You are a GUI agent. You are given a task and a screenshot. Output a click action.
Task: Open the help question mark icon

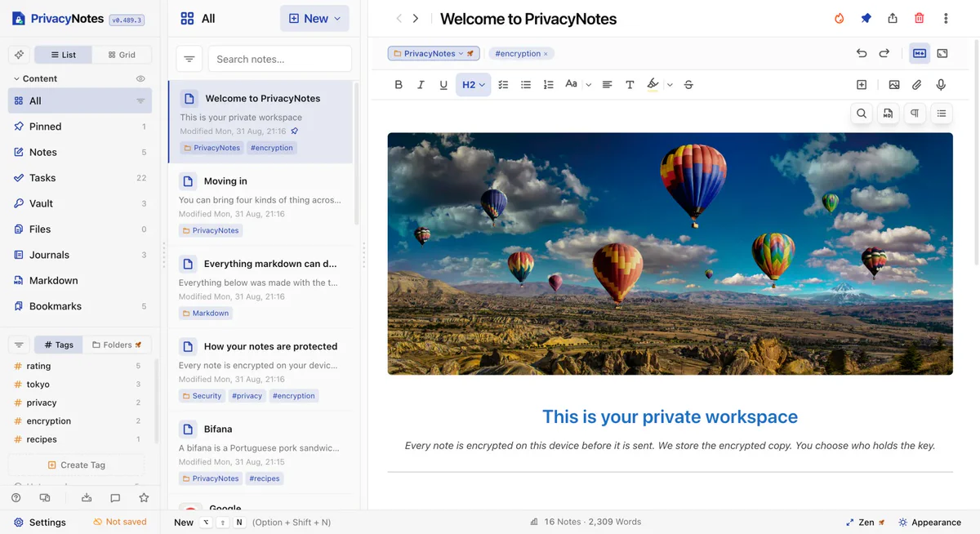(16, 498)
